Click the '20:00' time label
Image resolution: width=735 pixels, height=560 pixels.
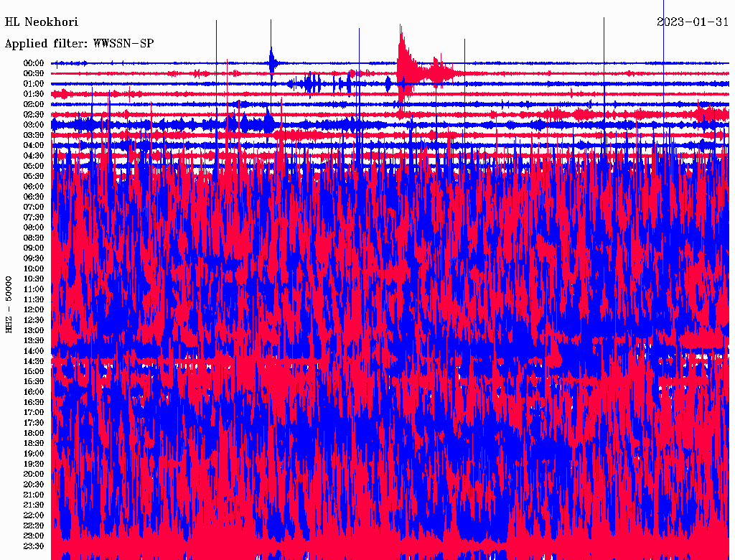click(x=34, y=474)
